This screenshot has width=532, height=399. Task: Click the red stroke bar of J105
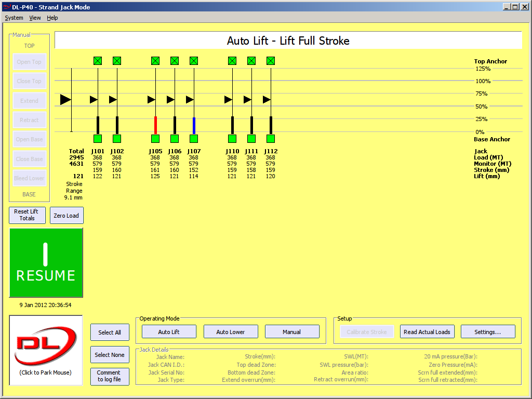pyautogui.click(x=155, y=125)
